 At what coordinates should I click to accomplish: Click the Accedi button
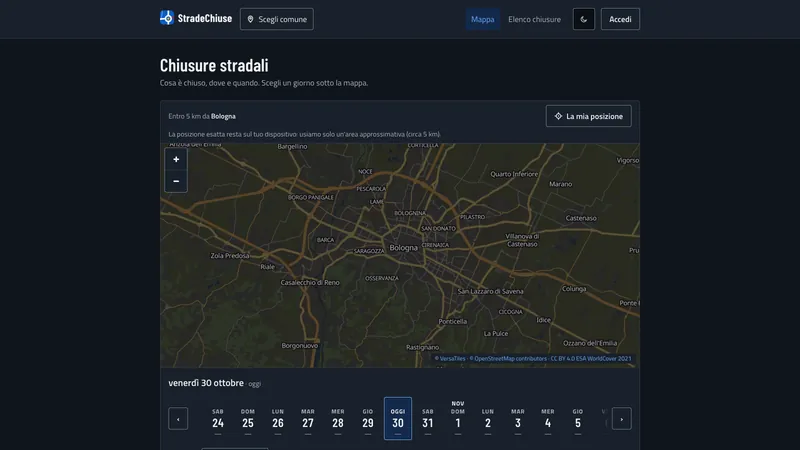coord(620,19)
